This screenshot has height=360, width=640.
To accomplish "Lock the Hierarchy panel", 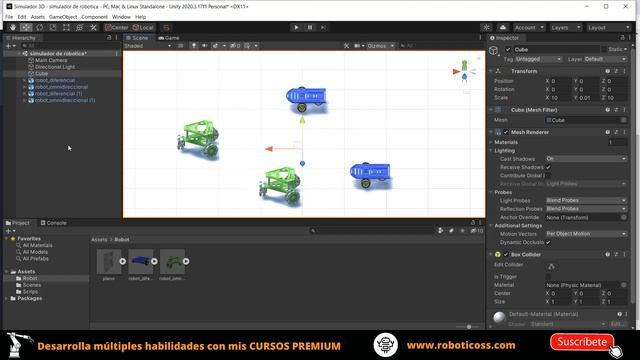I will tap(109, 38).
